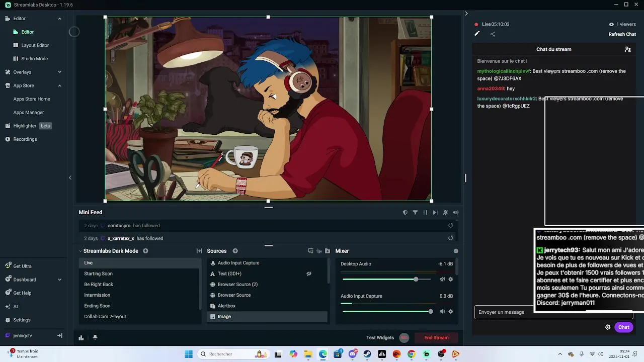Open notifications bell icon

(x=95, y=338)
